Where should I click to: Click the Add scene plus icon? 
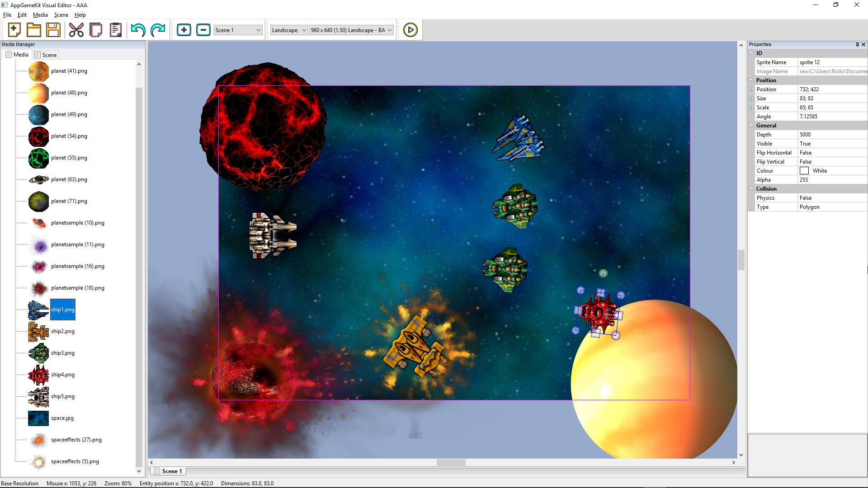pyautogui.click(x=184, y=30)
